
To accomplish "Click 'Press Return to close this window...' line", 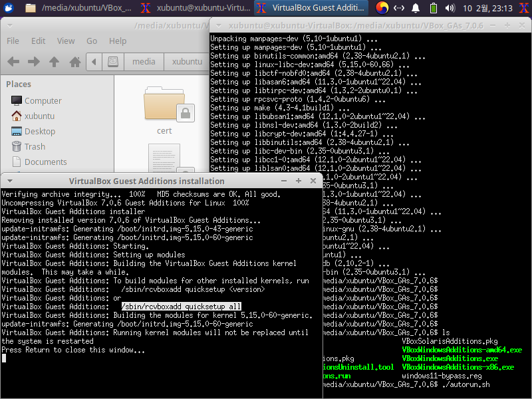I will [73, 350].
